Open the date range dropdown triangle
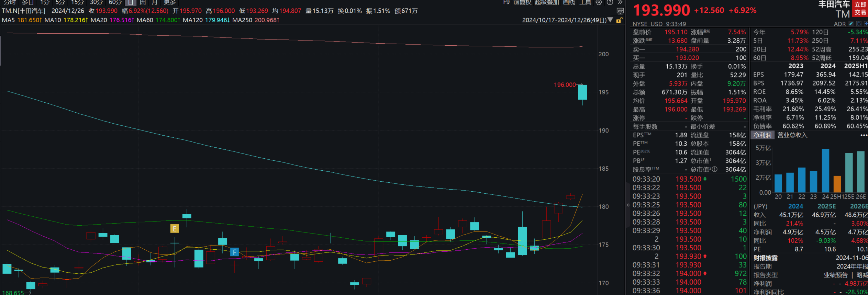This screenshot has height=295, width=868. coord(610,20)
